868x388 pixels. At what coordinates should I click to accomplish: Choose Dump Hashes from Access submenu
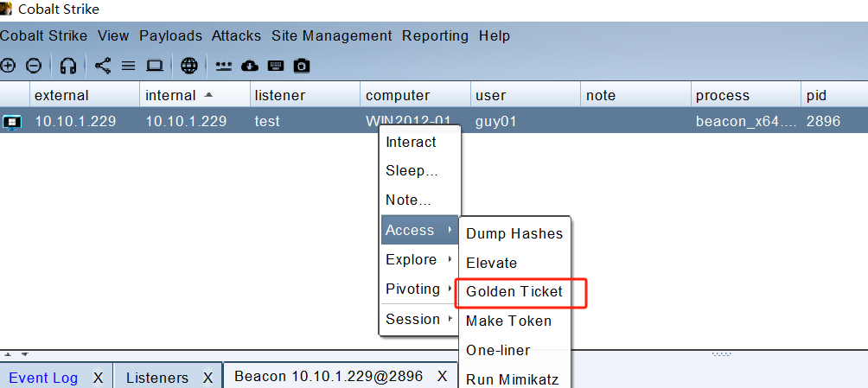[x=514, y=233]
